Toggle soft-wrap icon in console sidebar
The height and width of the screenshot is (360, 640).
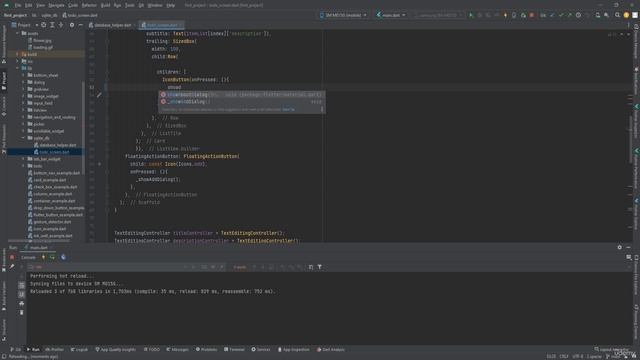(22, 285)
